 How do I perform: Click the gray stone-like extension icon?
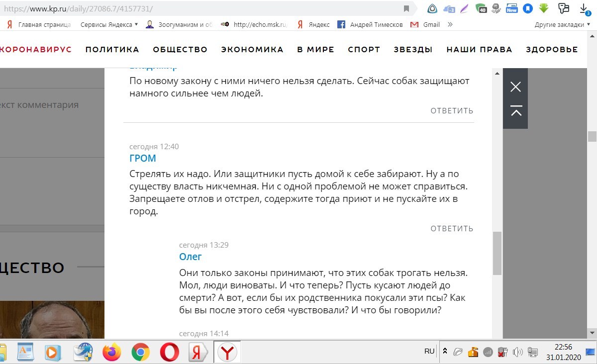coord(496,8)
